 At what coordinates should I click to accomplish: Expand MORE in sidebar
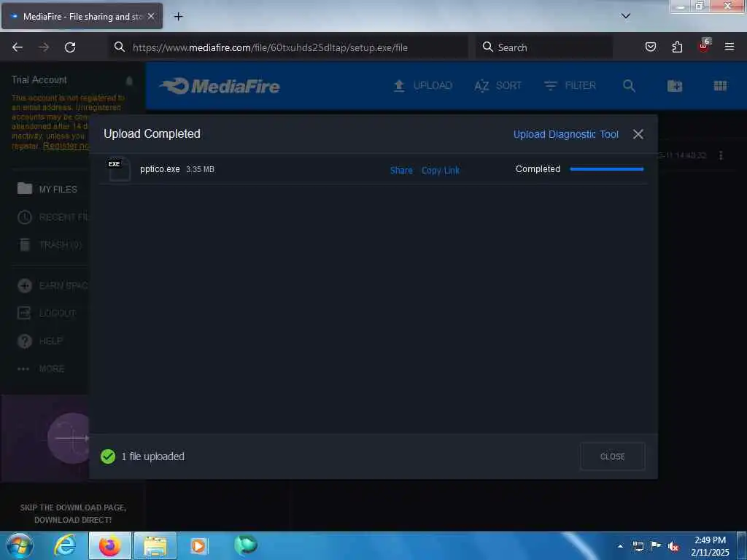point(41,368)
